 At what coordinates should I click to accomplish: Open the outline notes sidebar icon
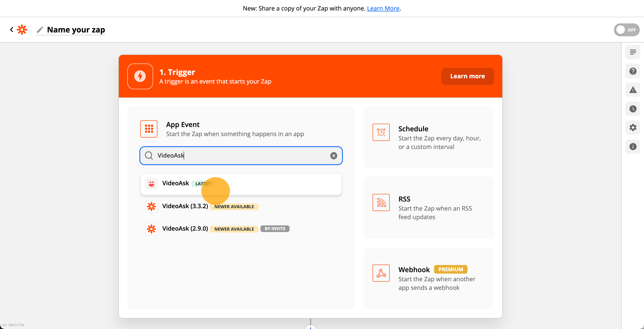(x=633, y=52)
